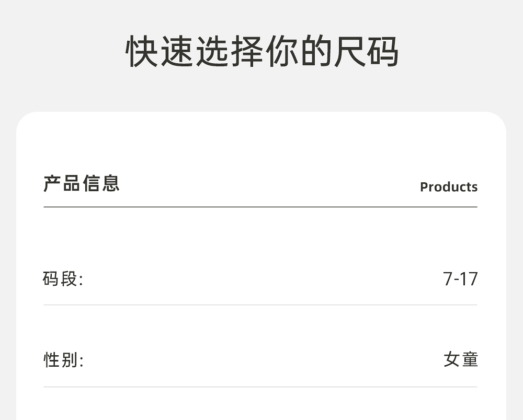Click the dark divider under 产品信息

[260, 207]
